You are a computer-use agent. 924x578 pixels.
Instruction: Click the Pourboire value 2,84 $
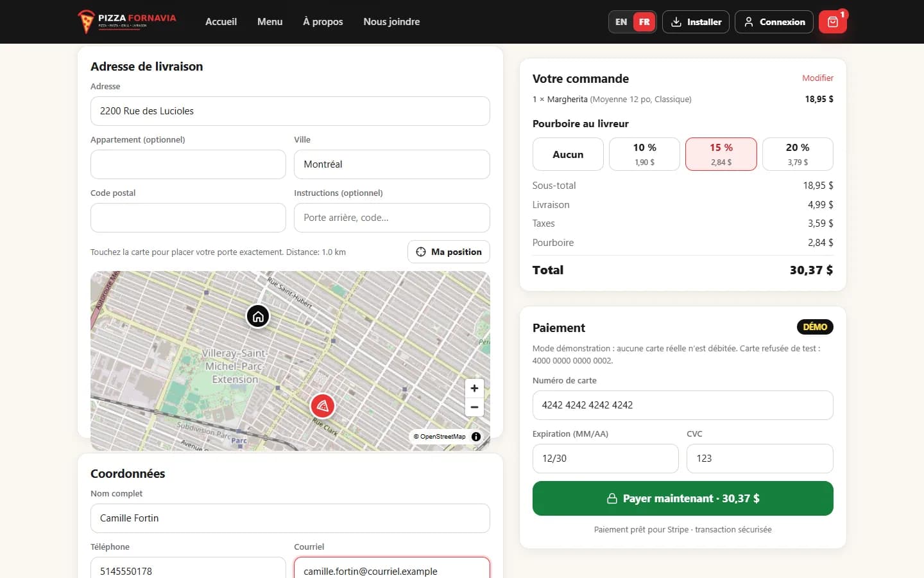pyautogui.click(x=821, y=243)
